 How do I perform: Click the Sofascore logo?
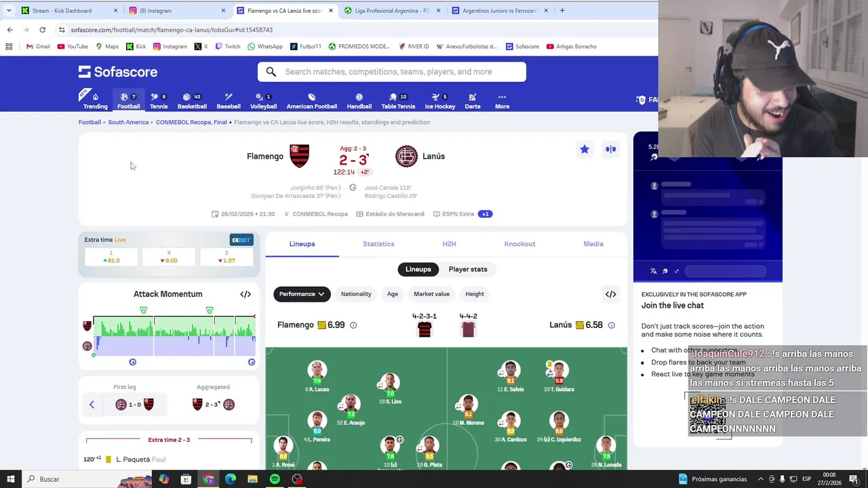[118, 72]
